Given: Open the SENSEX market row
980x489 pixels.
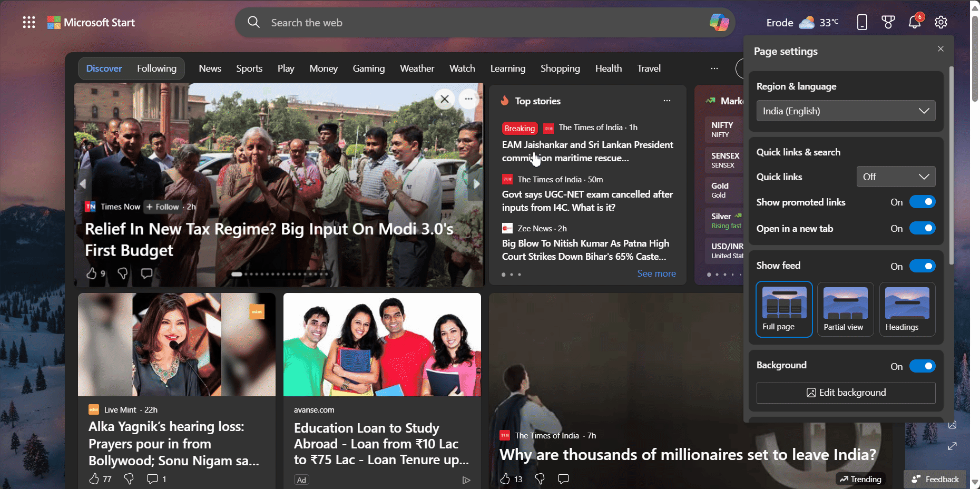Looking at the screenshot, I should click(724, 160).
